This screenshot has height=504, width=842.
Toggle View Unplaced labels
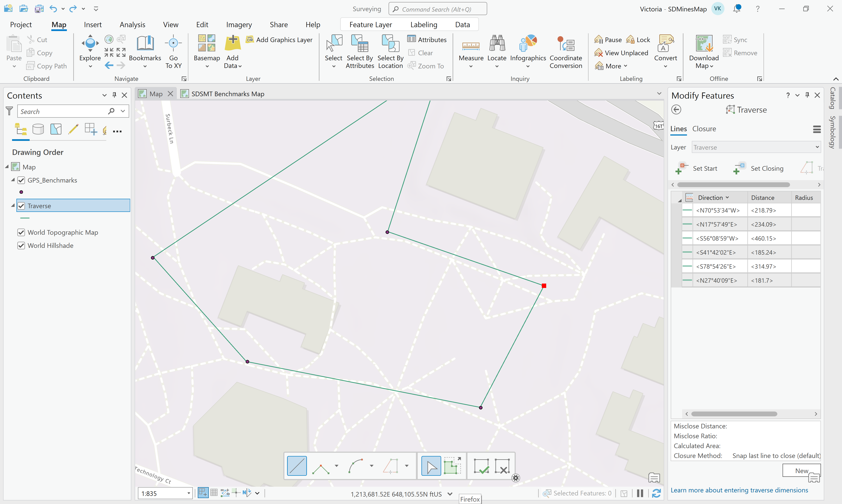[621, 53]
